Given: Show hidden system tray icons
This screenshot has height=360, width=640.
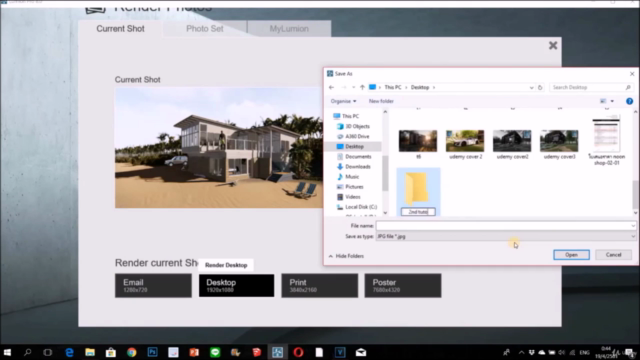Looking at the screenshot, I should [x=521, y=353].
